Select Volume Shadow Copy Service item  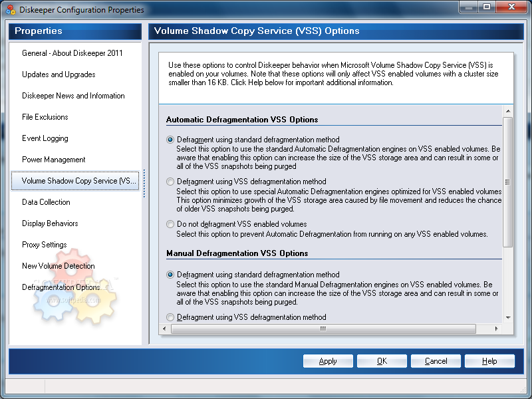pyautogui.click(x=75, y=181)
